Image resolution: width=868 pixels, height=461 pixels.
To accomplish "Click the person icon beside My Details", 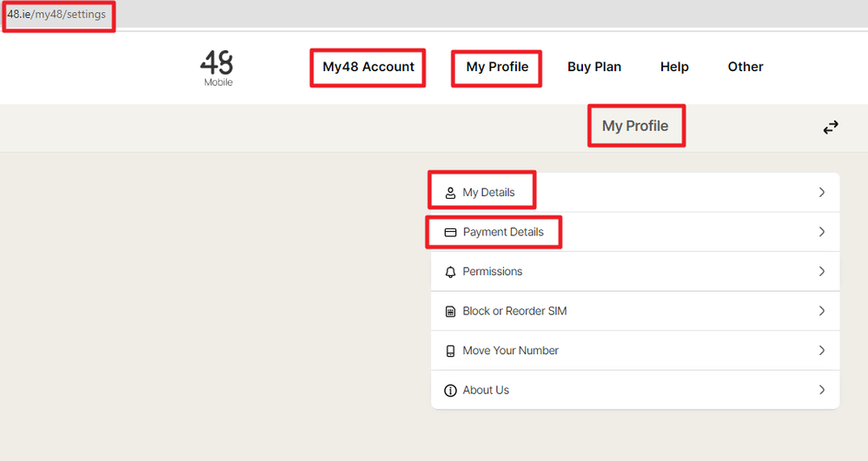I will tap(450, 193).
